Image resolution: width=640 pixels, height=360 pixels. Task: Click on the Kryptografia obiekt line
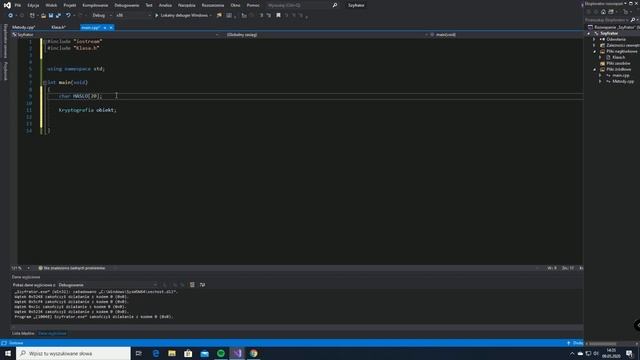87,110
